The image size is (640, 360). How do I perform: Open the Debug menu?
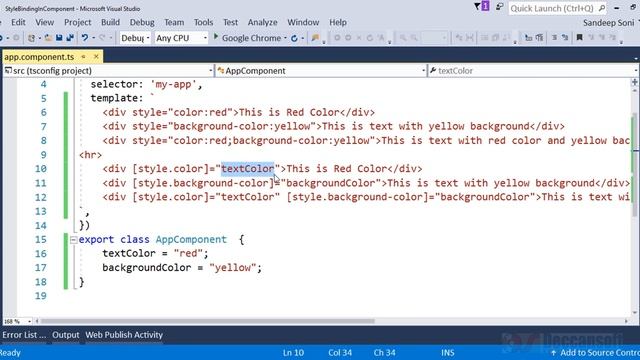(x=142, y=22)
